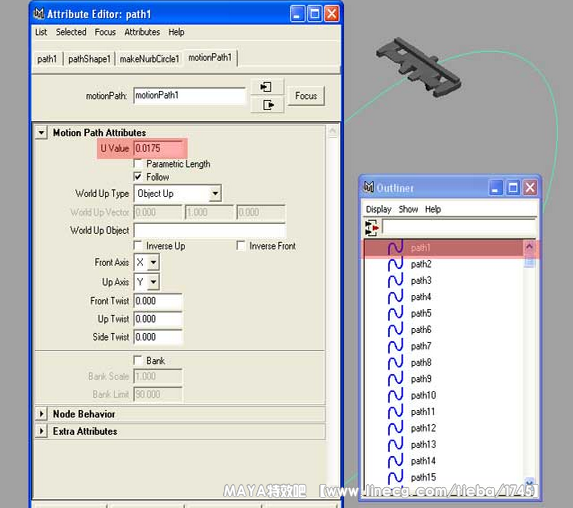Open the List menu in Attribute Editor
This screenshot has width=573, height=508.
click(x=41, y=32)
